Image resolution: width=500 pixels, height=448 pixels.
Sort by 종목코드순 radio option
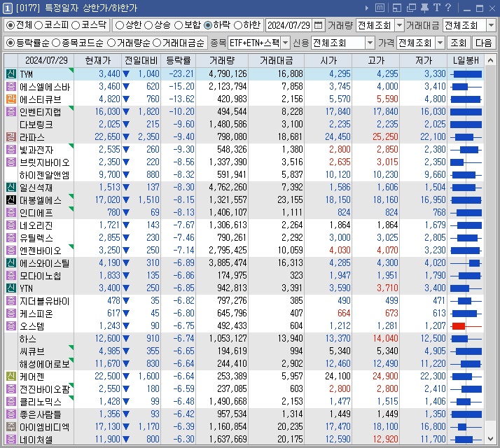click(56, 43)
